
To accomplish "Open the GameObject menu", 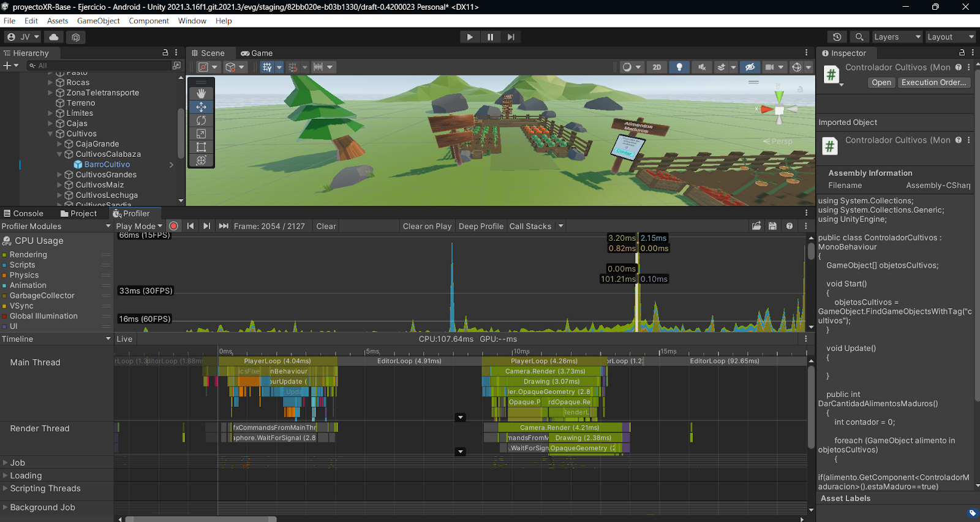I will tap(98, 21).
